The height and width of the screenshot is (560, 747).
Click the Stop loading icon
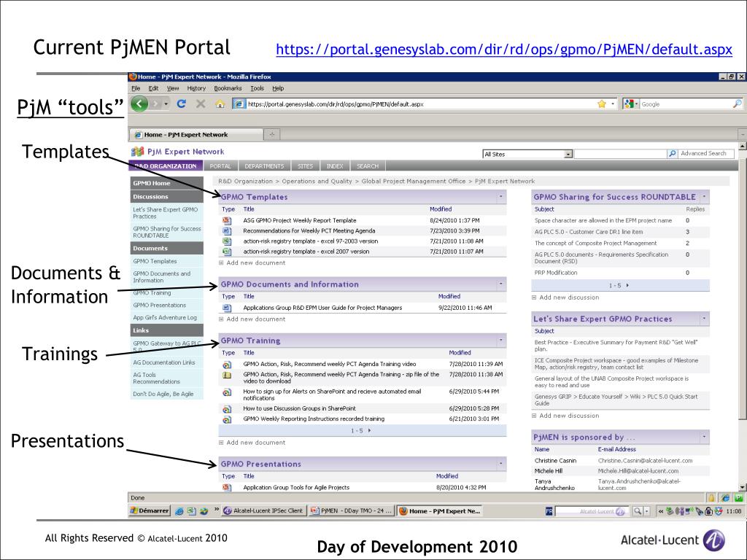pos(201,104)
